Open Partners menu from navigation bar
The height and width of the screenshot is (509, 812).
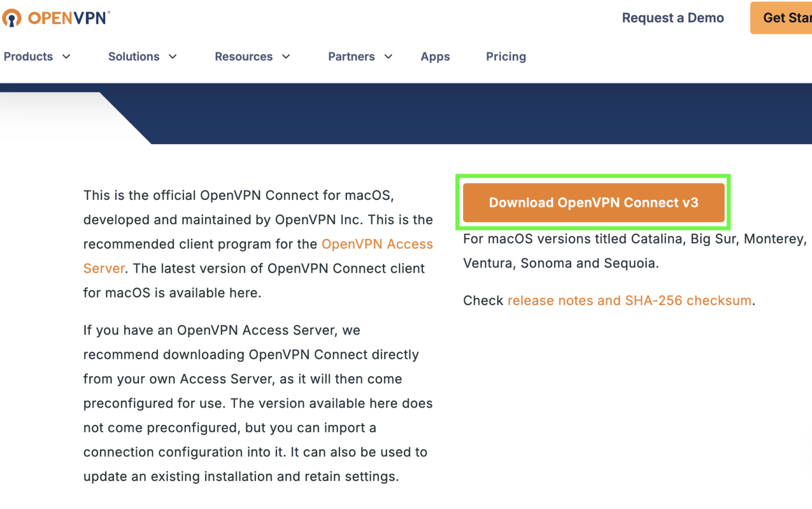(351, 57)
